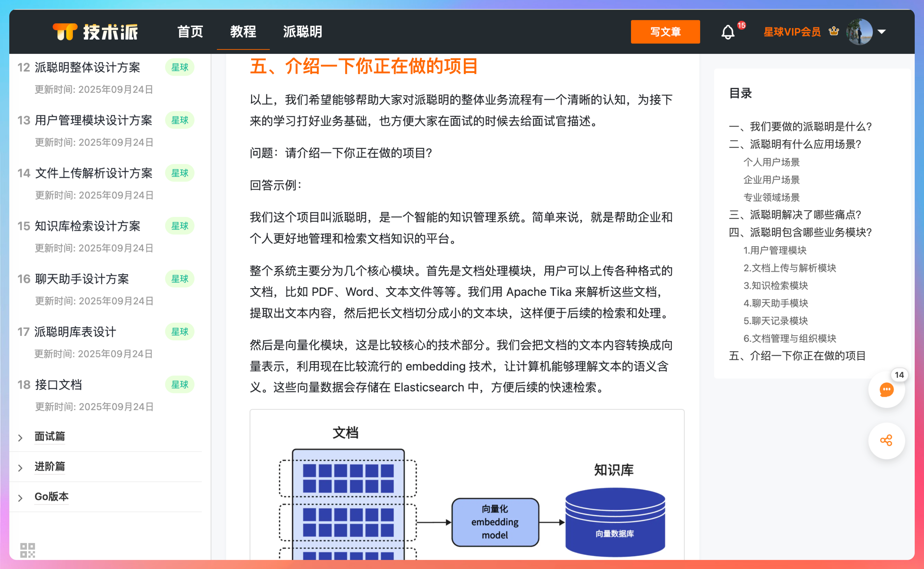The height and width of the screenshot is (569, 924).
Task: Click the QR grid icon at sidebar bottom
Action: pyautogui.click(x=27, y=550)
